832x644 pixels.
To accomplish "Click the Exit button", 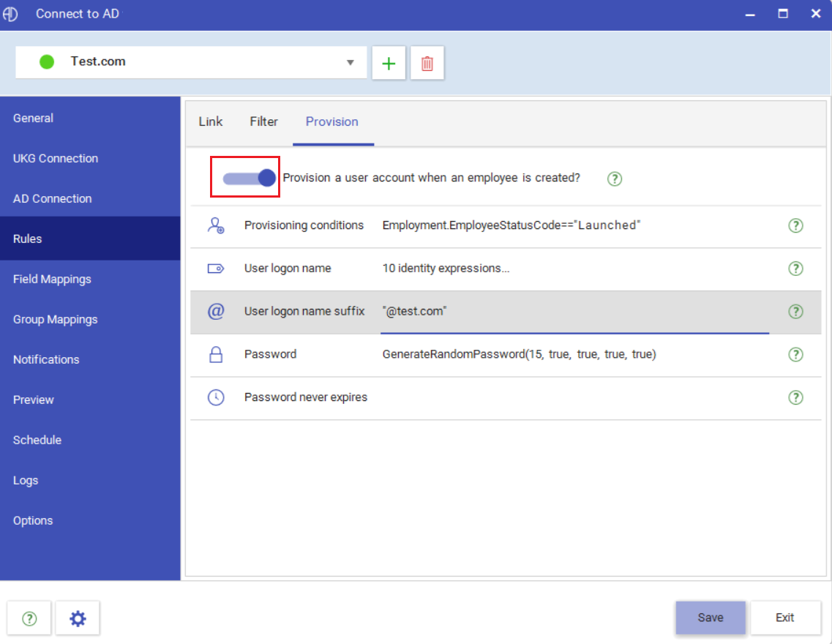I will pyautogui.click(x=785, y=618).
